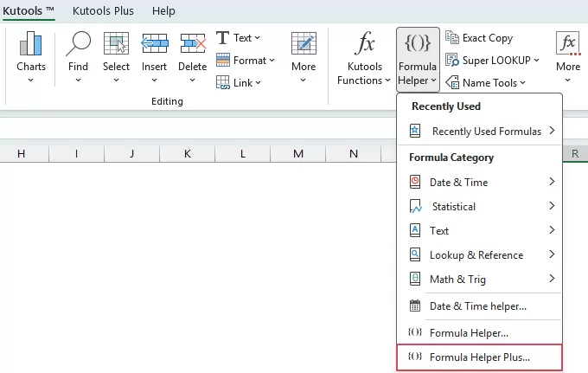Select column M header
The width and height of the screenshot is (588, 373).
click(x=298, y=153)
